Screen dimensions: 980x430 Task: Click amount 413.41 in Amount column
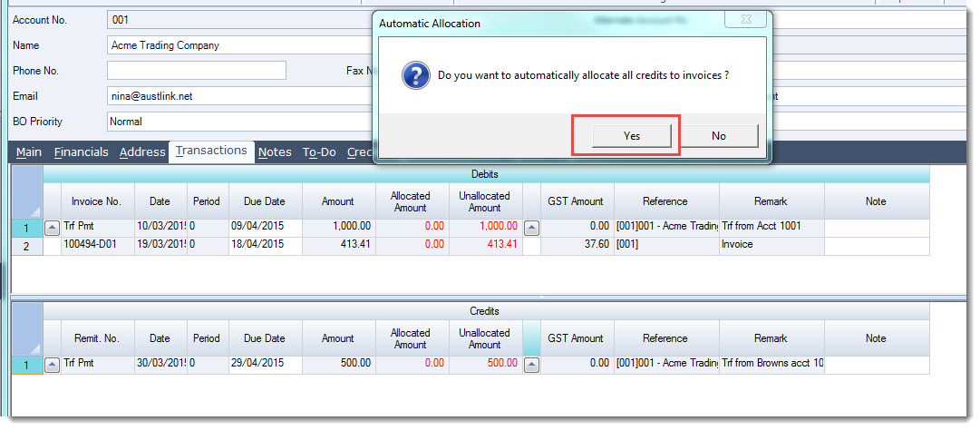[339, 246]
